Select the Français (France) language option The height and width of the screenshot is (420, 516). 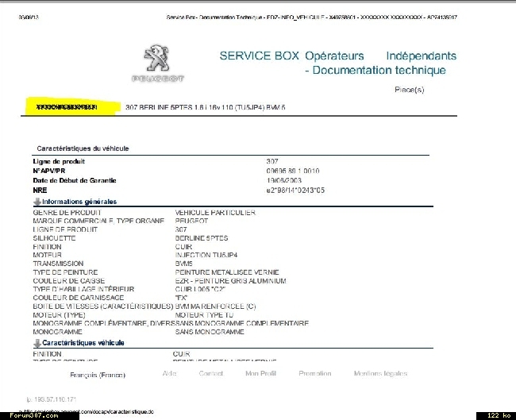pyautogui.click(x=98, y=375)
